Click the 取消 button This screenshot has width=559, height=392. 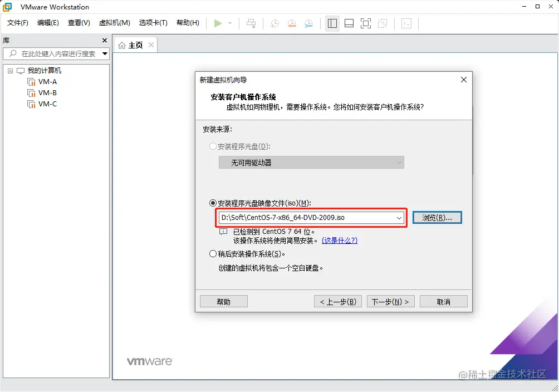point(444,301)
